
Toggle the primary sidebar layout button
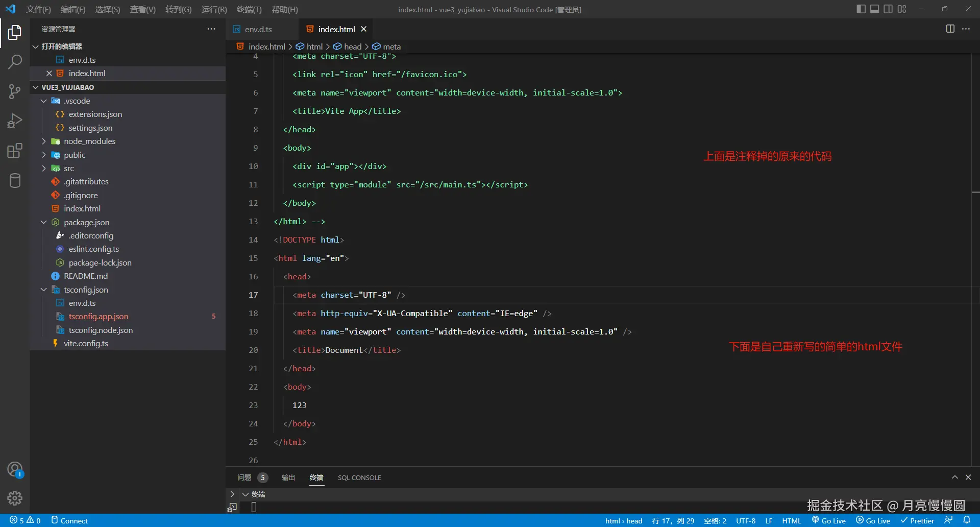861,9
